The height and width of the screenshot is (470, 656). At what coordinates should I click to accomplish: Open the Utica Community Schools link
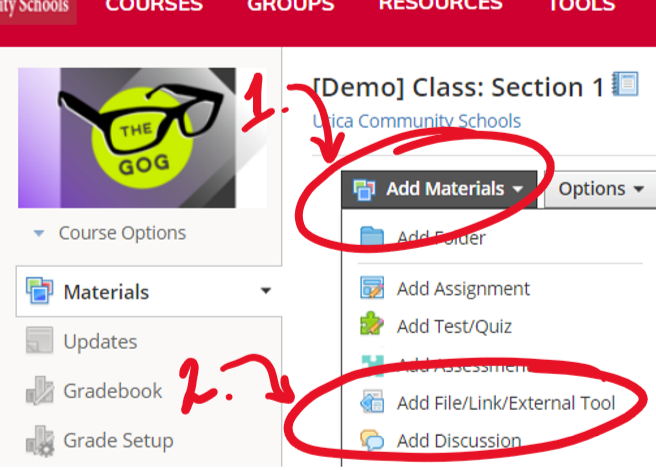[x=417, y=121]
